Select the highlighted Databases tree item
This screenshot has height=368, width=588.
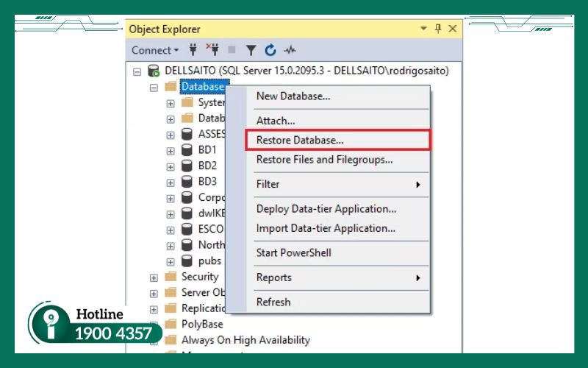203,87
